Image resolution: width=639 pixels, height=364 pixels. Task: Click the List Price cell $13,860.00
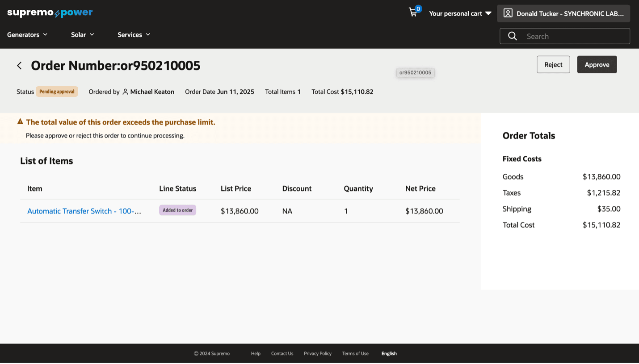pyautogui.click(x=240, y=211)
